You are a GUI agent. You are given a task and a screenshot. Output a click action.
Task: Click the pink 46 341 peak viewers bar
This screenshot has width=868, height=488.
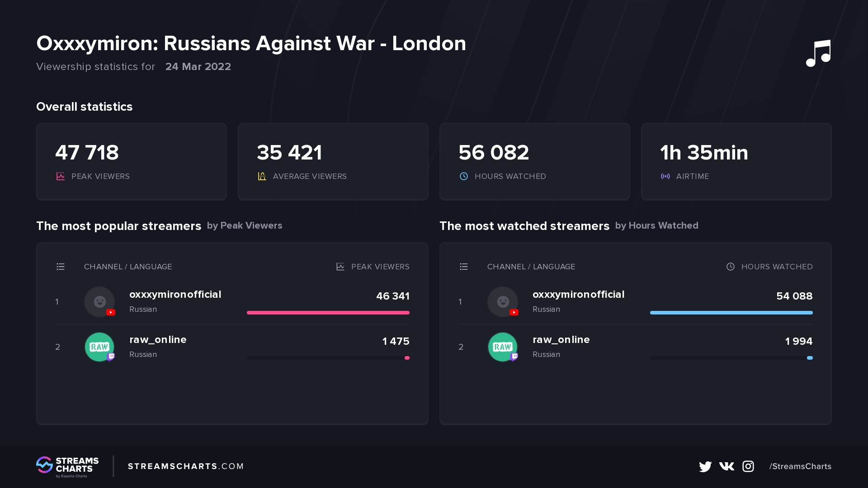click(x=328, y=313)
